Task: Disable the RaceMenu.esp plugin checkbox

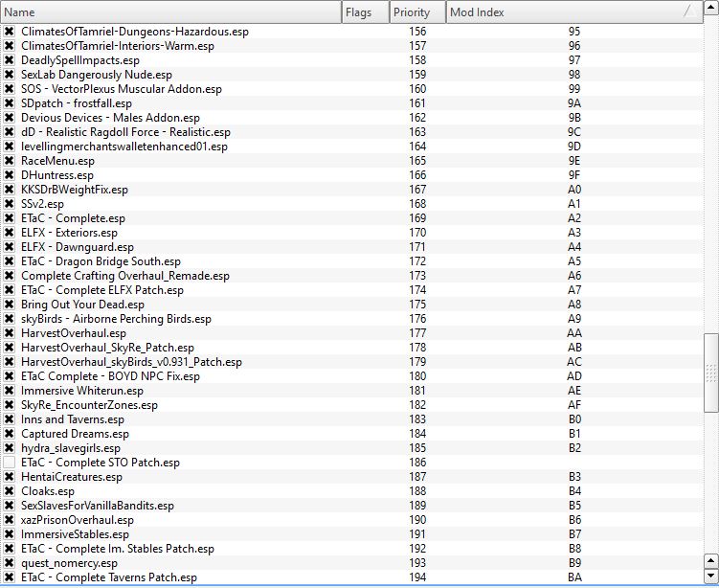Action: click(10, 161)
